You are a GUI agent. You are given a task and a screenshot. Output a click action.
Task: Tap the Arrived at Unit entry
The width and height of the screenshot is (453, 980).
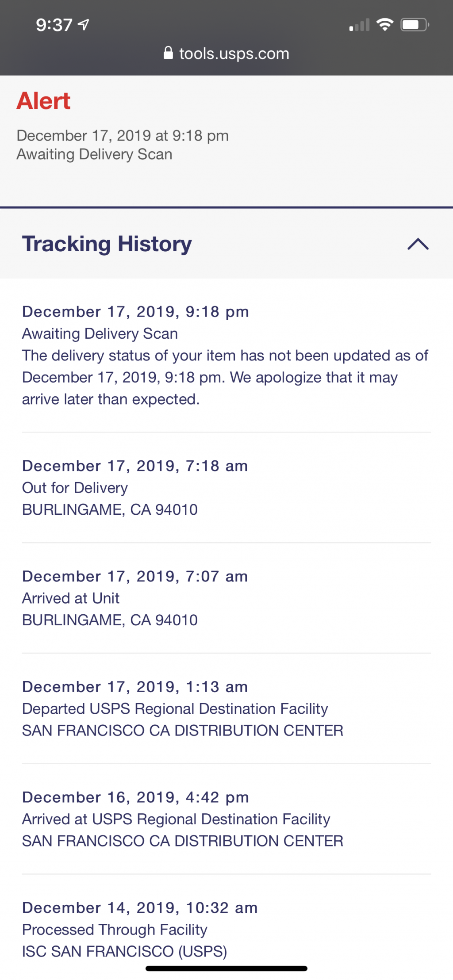pyautogui.click(x=226, y=598)
